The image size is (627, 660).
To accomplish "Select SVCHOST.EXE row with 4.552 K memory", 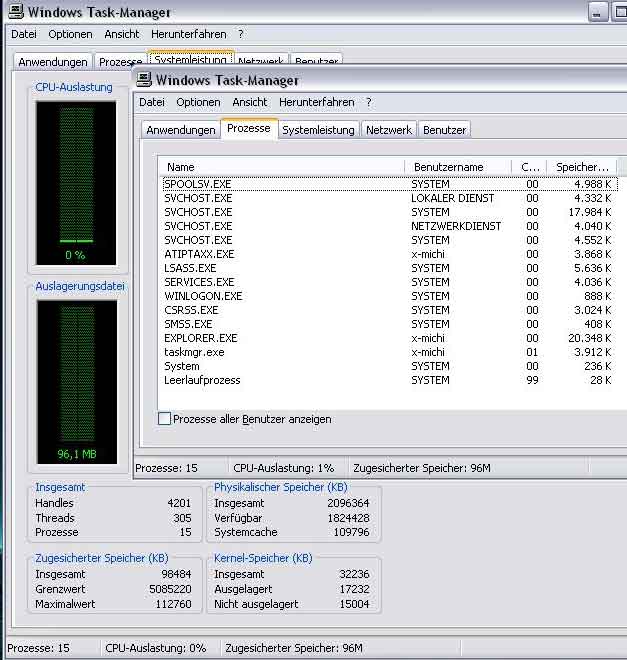I will point(390,240).
